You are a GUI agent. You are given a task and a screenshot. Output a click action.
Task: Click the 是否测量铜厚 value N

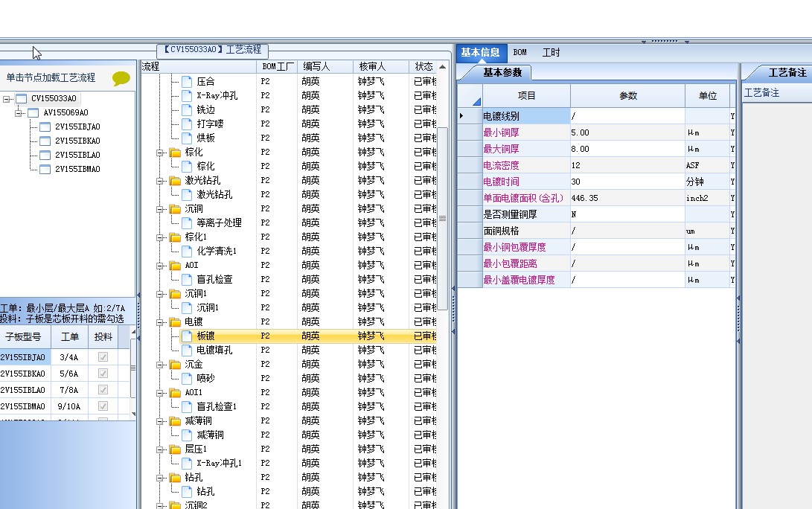[627, 214]
